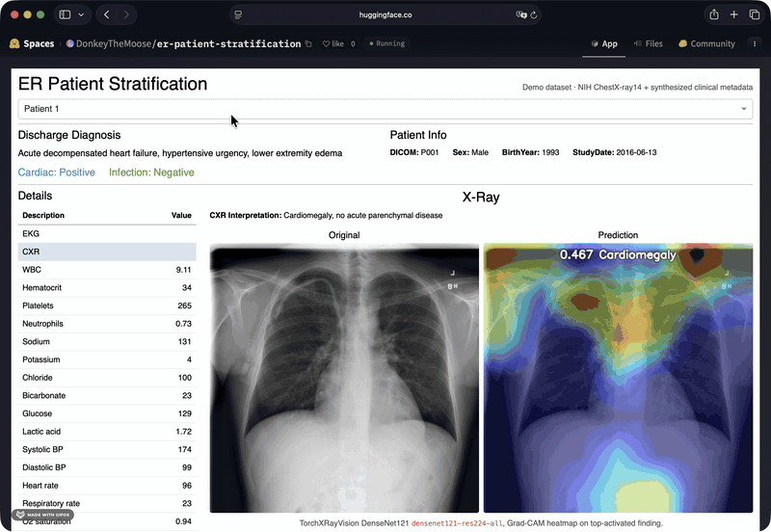This screenshot has width=771, height=532.
Task: Select the CXR row in Details
Action: pos(107,252)
